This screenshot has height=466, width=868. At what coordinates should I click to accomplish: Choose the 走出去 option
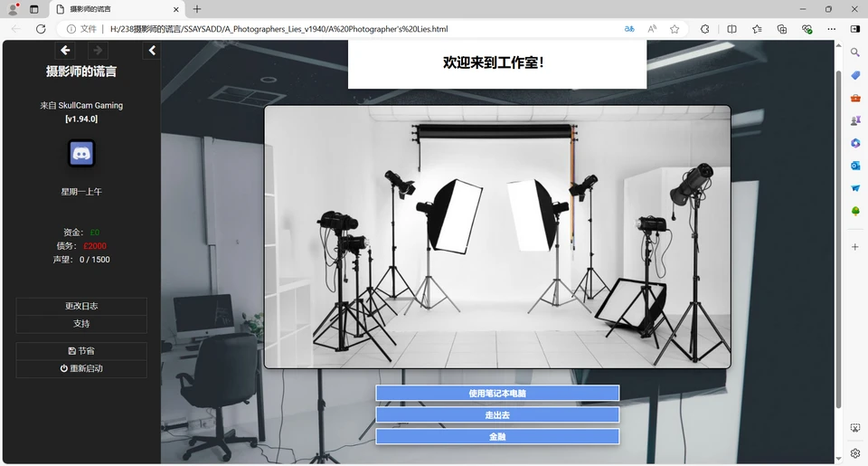click(x=497, y=415)
